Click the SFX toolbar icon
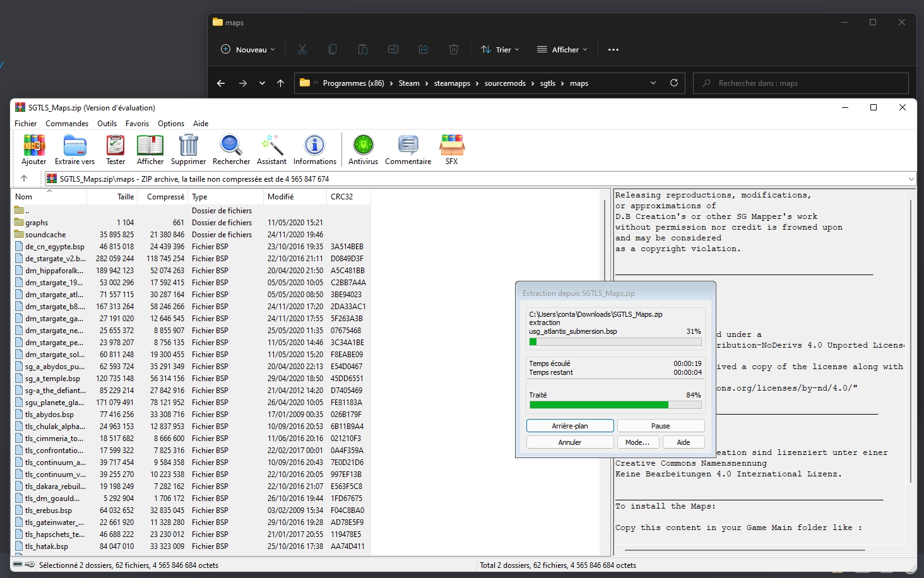The width and height of the screenshot is (924, 578). (x=451, y=150)
